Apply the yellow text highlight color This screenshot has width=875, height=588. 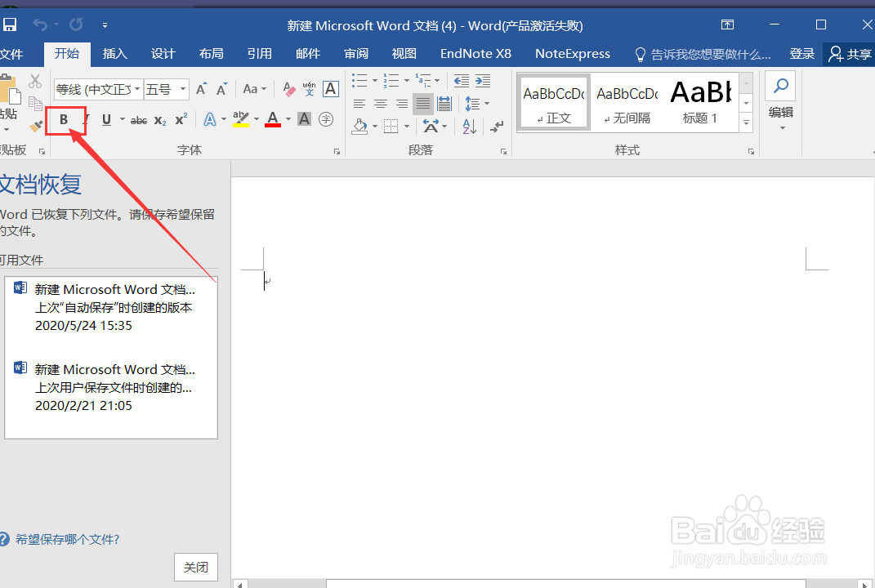coord(241,119)
